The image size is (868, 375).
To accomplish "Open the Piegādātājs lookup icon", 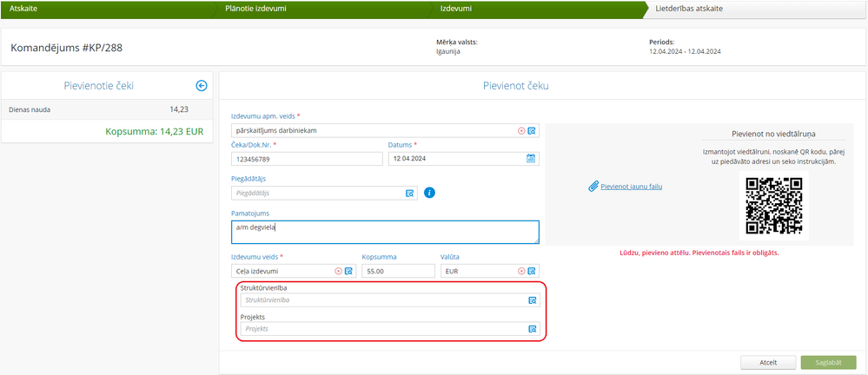I will click(410, 193).
